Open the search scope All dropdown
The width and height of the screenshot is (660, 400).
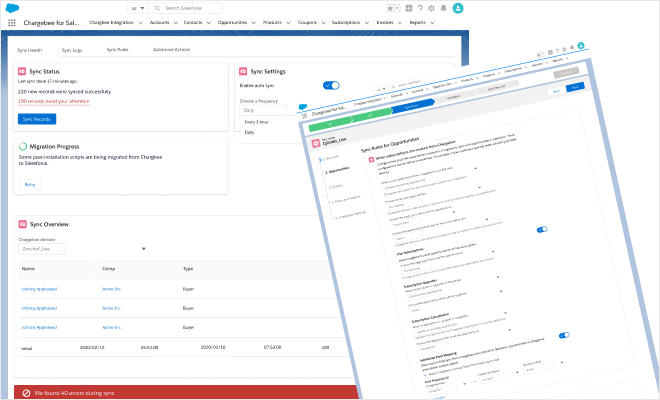point(137,8)
